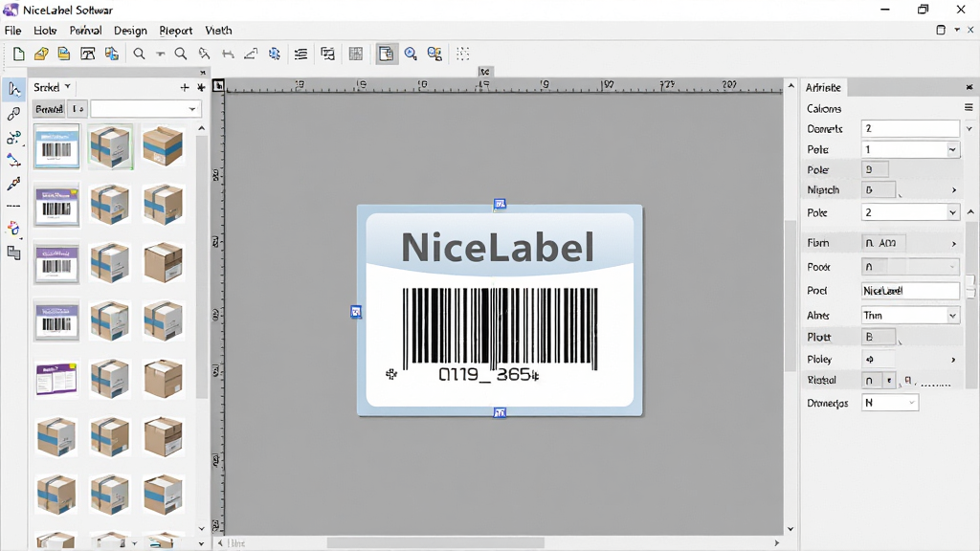
Task: Click the list alignment icon in toolbar
Action: pos(301,54)
